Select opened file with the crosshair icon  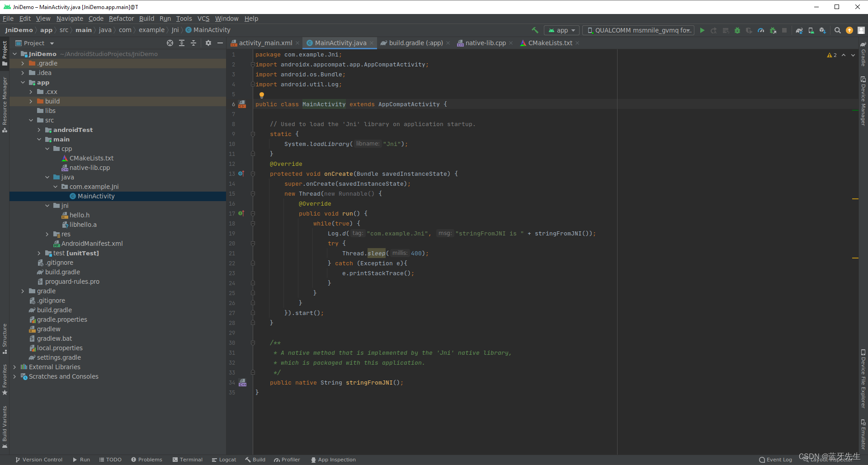click(x=170, y=43)
